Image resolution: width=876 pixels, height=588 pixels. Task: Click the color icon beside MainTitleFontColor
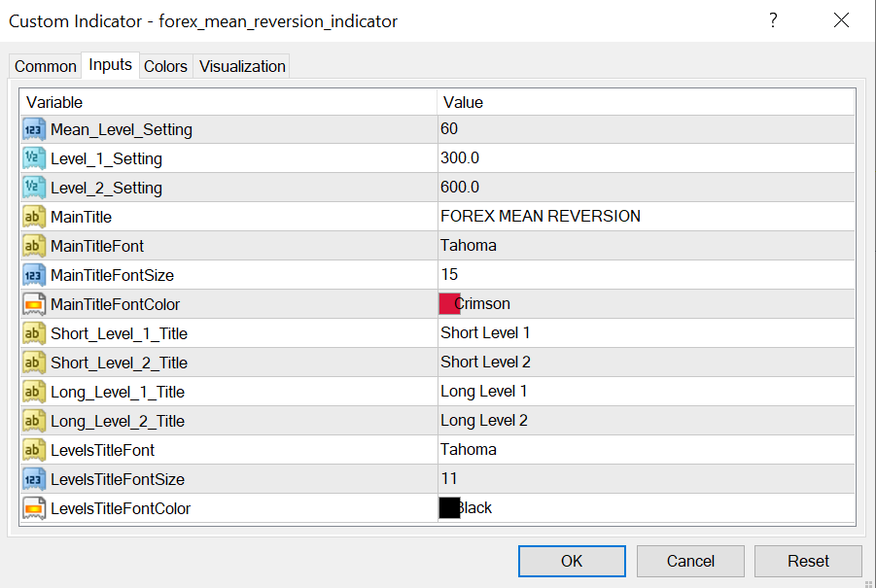34,304
